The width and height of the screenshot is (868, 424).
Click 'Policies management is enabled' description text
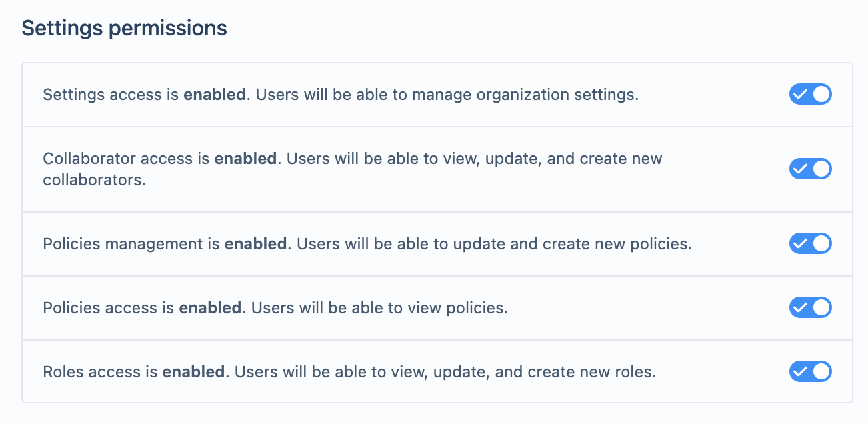[x=367, y=244]
